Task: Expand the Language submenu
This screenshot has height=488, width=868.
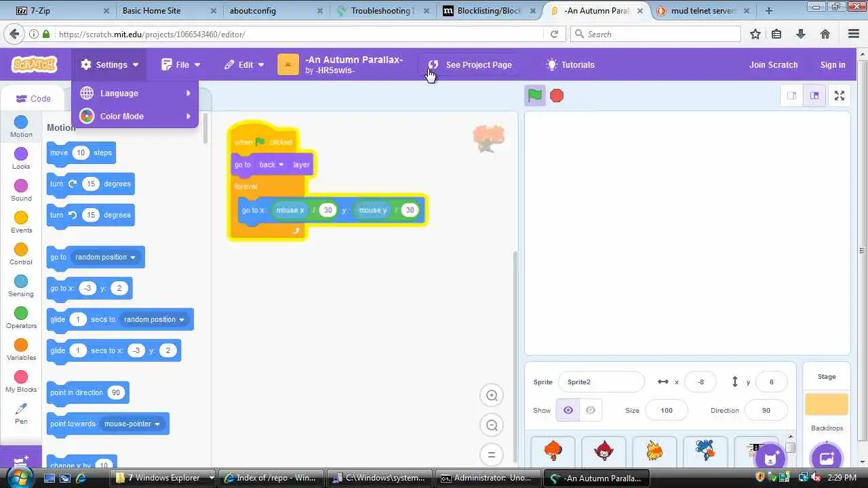Action: click(x=135, y=93)
